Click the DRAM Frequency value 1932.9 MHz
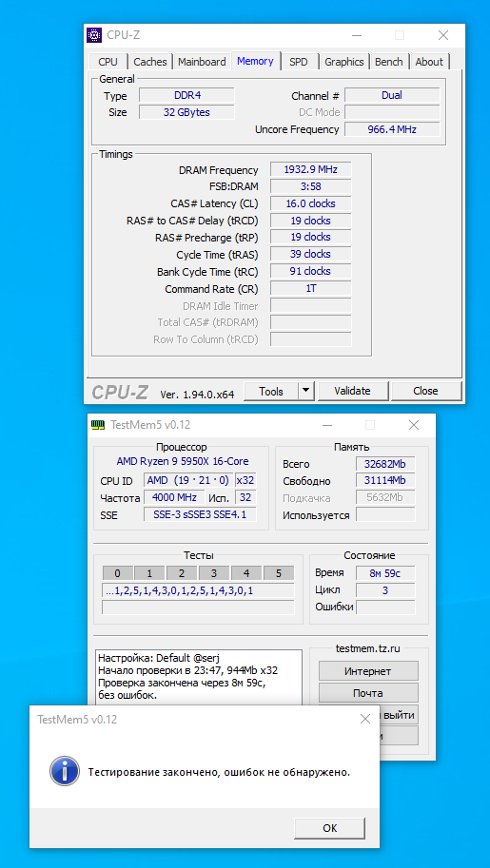This screenshot has width=490, height=868. (310, 169)
